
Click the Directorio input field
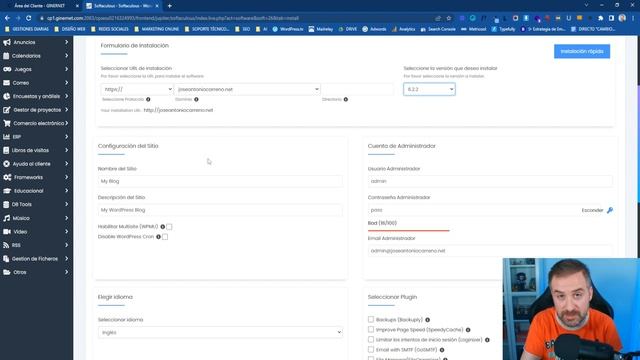(358, 89)
